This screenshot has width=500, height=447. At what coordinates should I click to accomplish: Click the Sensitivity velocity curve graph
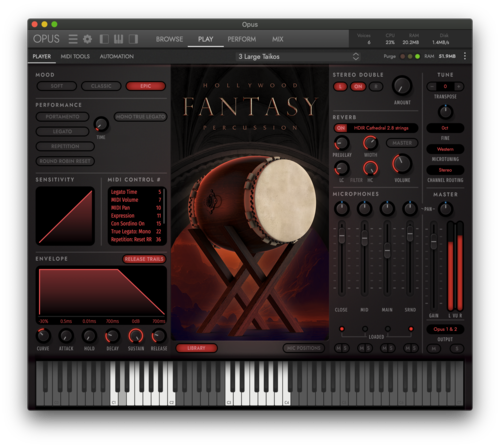tap(65, 216)
